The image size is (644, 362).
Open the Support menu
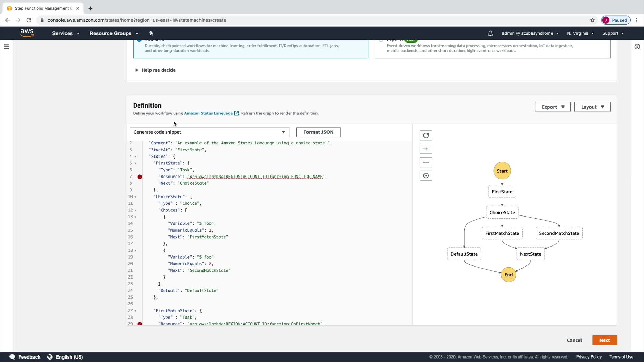coord(613,33)
